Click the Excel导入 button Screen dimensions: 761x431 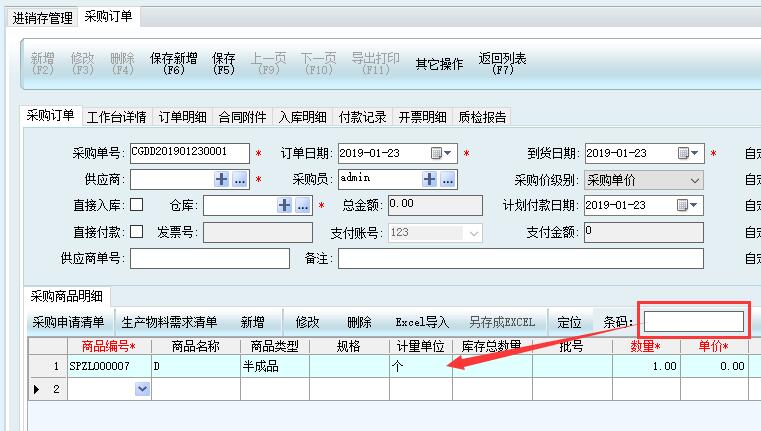422,322
